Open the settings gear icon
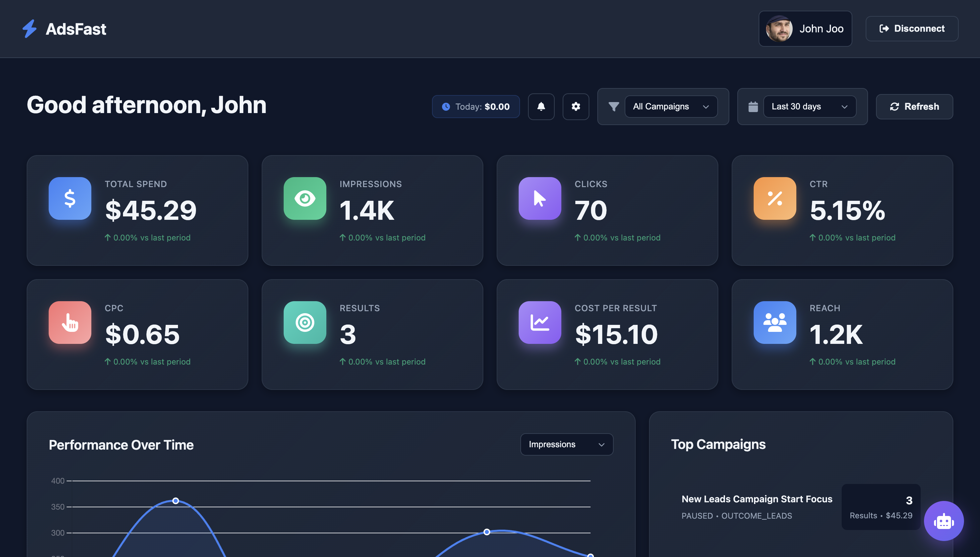Viewport: 980px width, 557px height. (576, 106)
